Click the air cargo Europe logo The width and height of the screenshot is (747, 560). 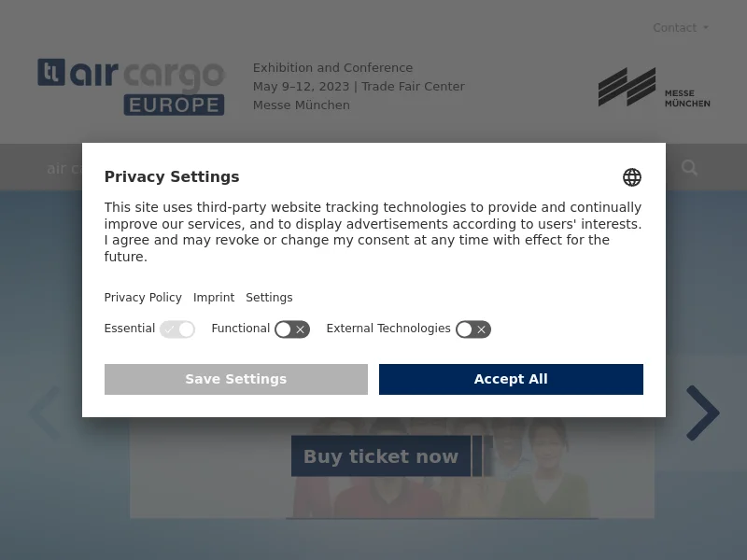131,87
